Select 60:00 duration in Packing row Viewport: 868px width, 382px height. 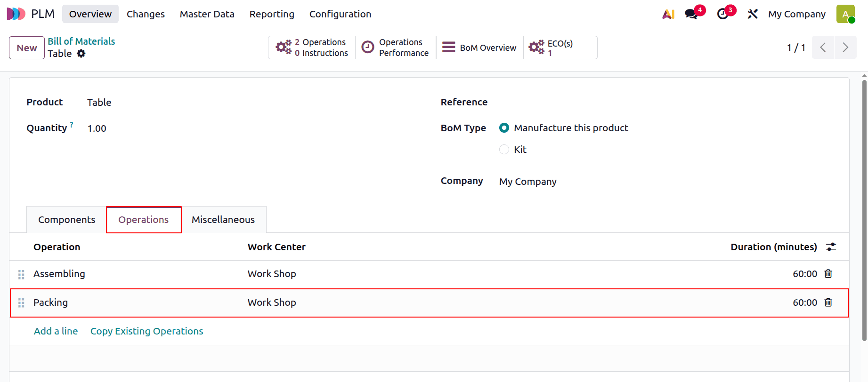pyautogui.click(x=805, y=302)
